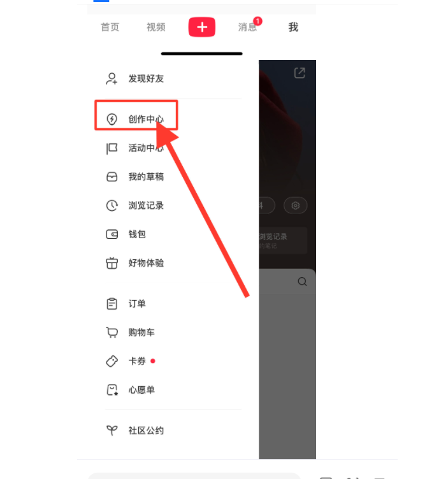
Task: Open 卡券 coupons entry
Action: (131, 361)
